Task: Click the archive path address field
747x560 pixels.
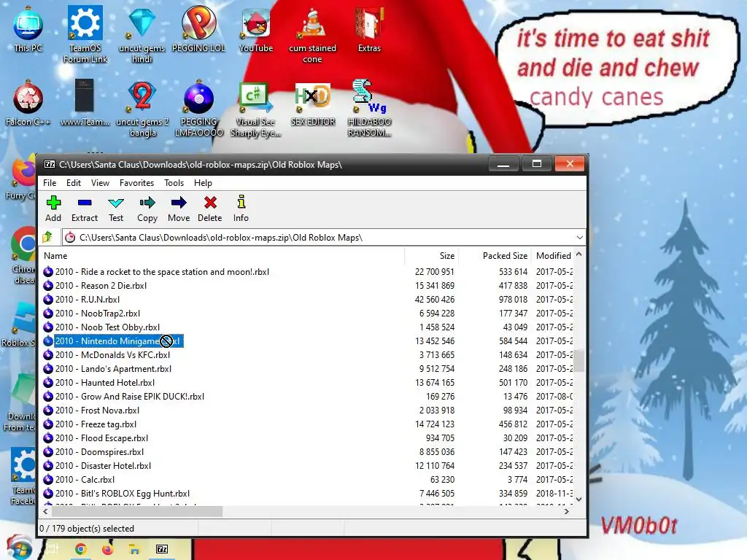Action: pyautogui.click(x=317, y=237)
